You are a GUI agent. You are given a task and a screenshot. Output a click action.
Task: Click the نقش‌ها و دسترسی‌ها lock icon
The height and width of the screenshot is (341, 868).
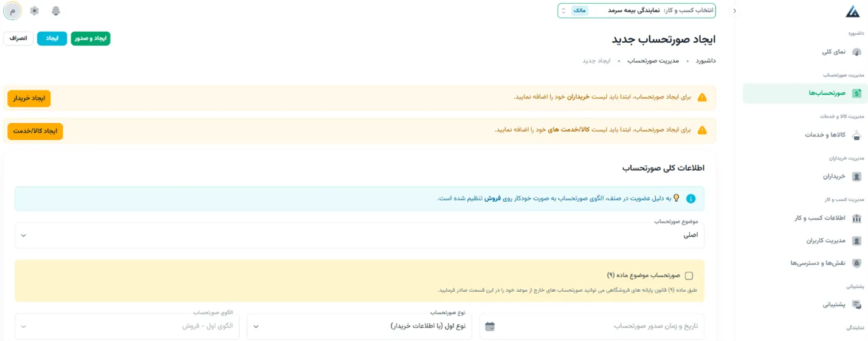point(856,263)
